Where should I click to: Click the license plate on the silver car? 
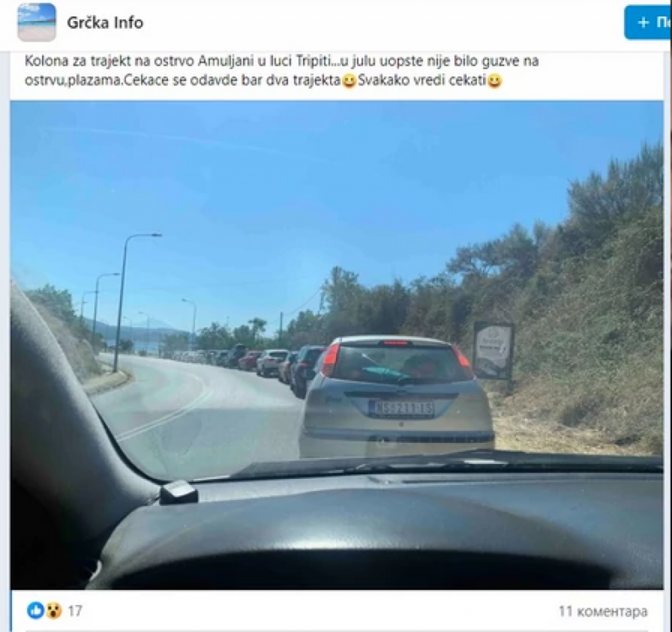click(401, 408)
